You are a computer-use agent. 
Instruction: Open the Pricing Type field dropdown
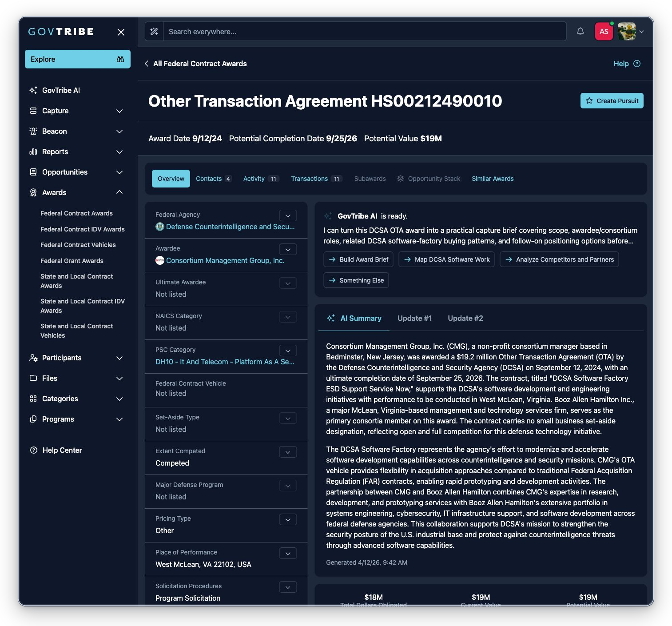click(288, 519)
